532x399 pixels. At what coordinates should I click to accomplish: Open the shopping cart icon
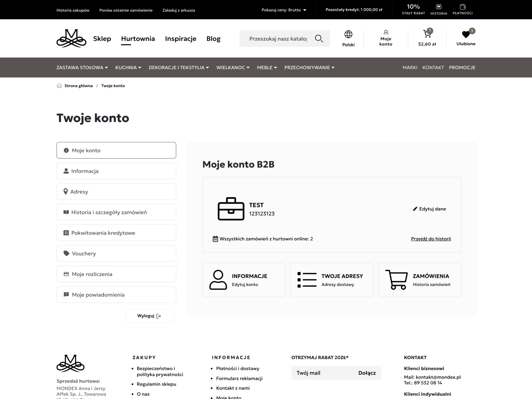coord(427,34)
